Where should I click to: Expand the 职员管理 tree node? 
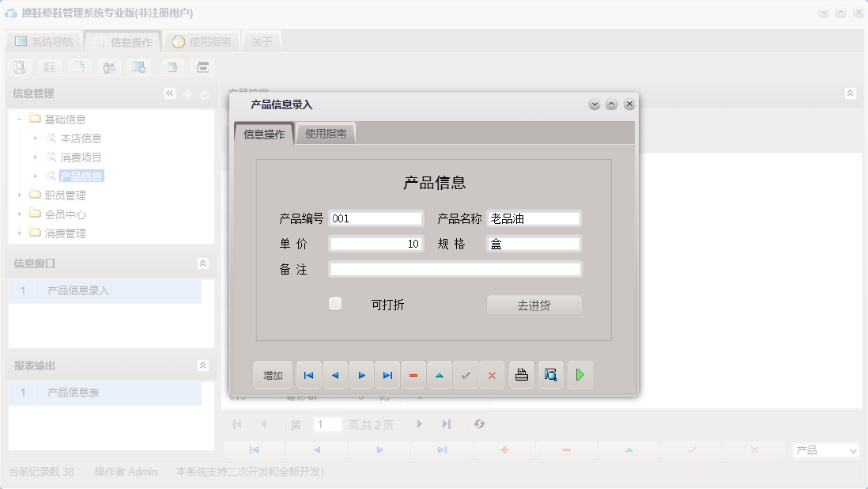coord(19,195)
